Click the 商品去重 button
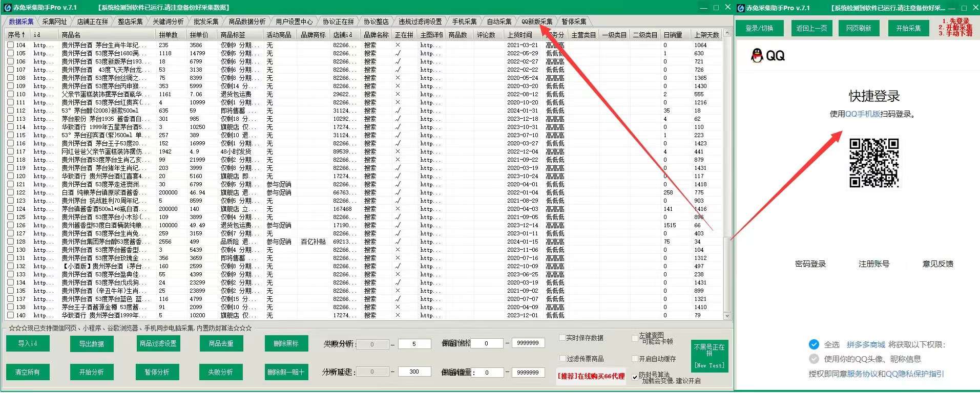The image size is (980, 393). 221,343
